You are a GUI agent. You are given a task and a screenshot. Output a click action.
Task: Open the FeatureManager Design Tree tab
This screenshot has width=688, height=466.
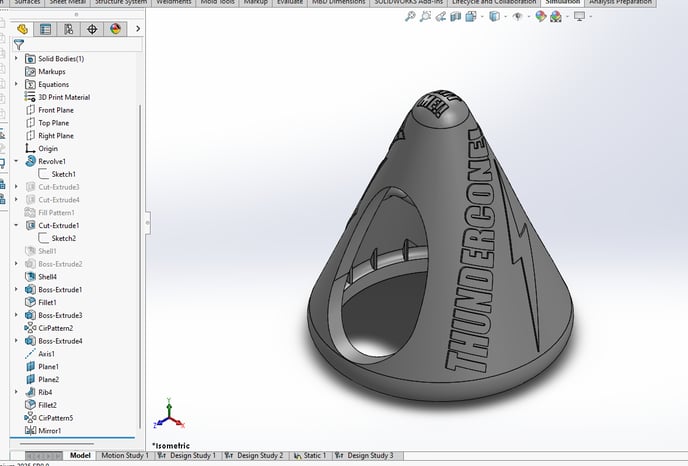pyautogui.click(x=22, y=29)
